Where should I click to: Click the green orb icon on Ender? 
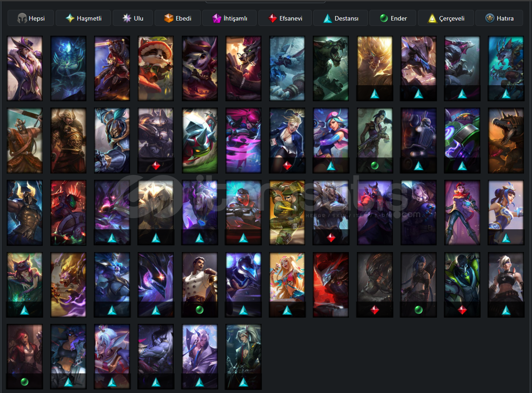coord(384,18)
